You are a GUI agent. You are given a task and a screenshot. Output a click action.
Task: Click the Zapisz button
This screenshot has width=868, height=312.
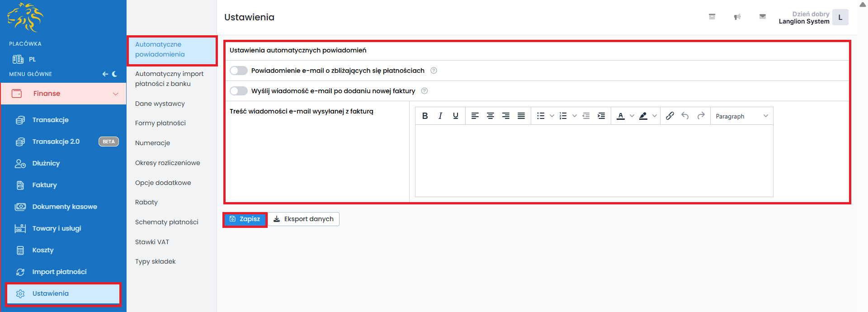(245, 219)
